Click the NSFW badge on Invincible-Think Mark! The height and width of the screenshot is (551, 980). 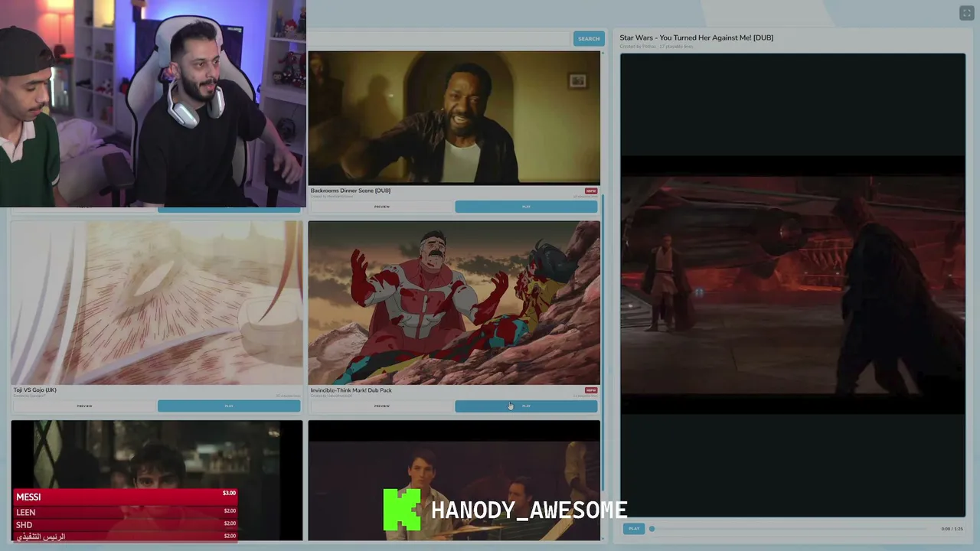click(x=591, y=390)
